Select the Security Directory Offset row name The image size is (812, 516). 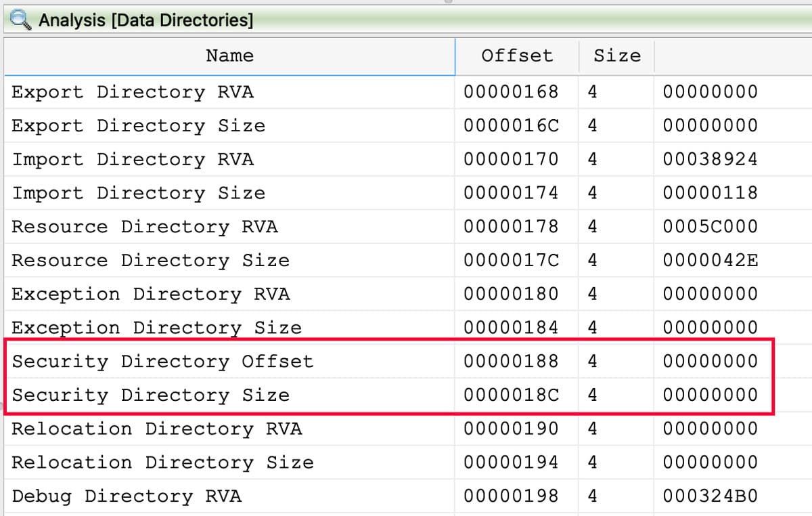point(162,361)
